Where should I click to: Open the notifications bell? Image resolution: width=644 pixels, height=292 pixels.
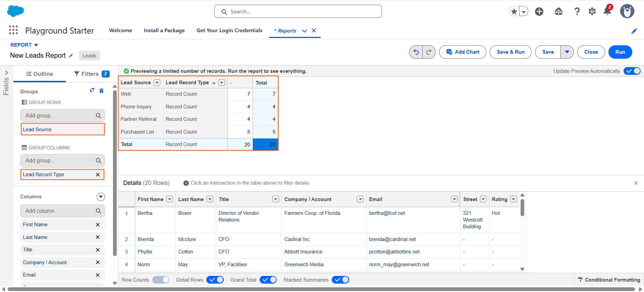click(x=607, y=11)
